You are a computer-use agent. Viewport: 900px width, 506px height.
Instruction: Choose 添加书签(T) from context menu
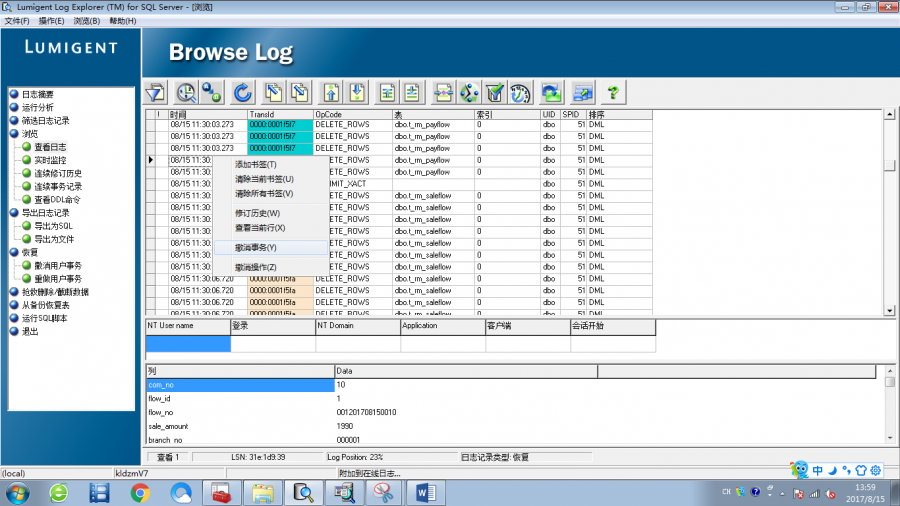(x=270, y=165)
